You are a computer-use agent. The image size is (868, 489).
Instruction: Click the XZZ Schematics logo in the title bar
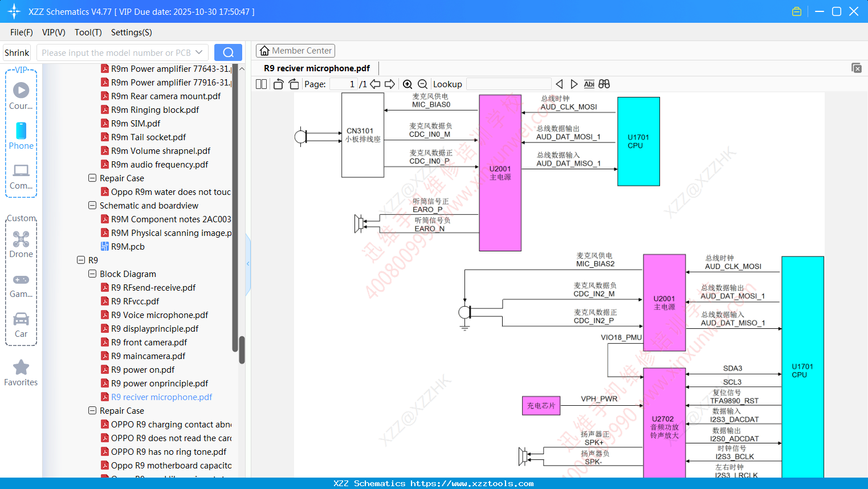tap(14, 11)
